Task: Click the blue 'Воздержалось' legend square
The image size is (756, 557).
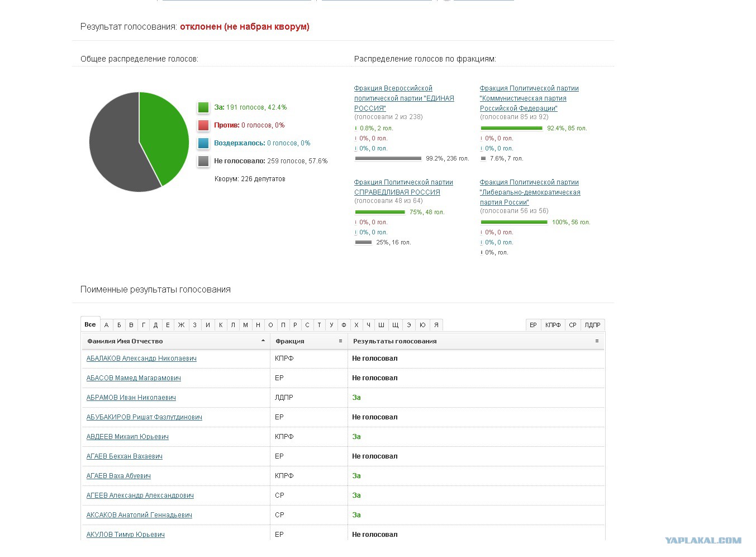Action: click(203, 143)
